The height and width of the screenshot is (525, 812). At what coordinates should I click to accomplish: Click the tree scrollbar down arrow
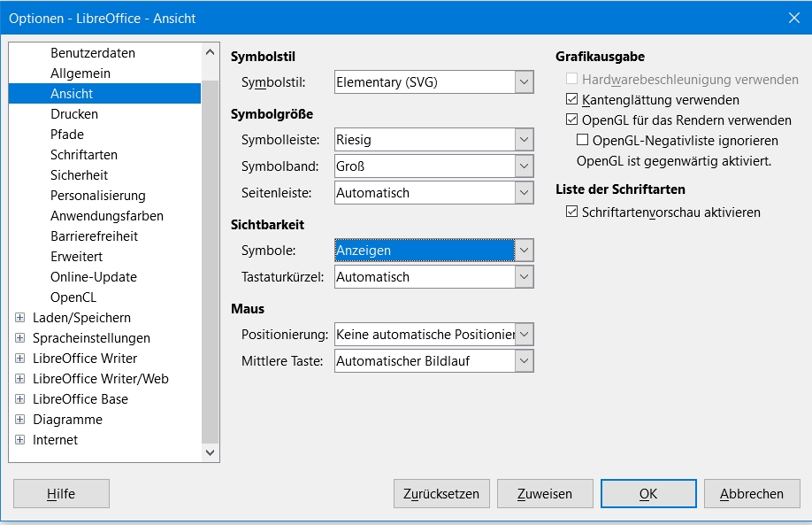click(x=210, y=452)
